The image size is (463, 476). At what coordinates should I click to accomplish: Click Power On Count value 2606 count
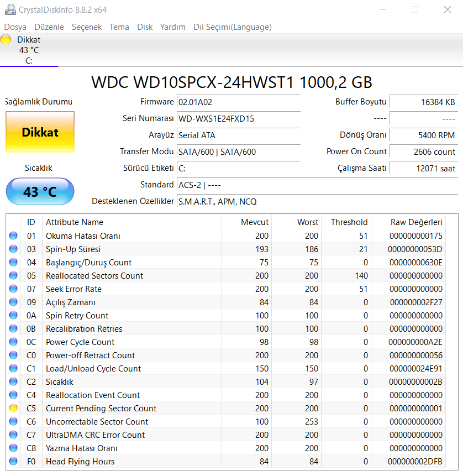point(424,152)
